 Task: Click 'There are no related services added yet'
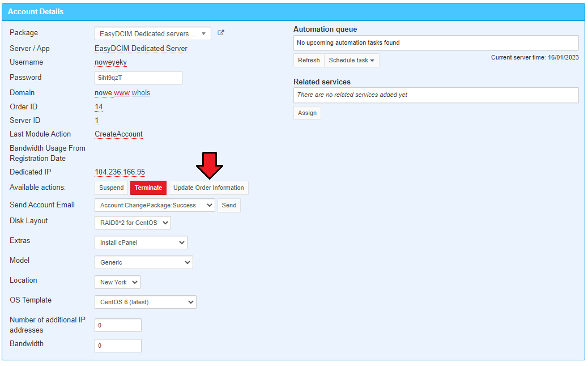click(x=352, y=95)
